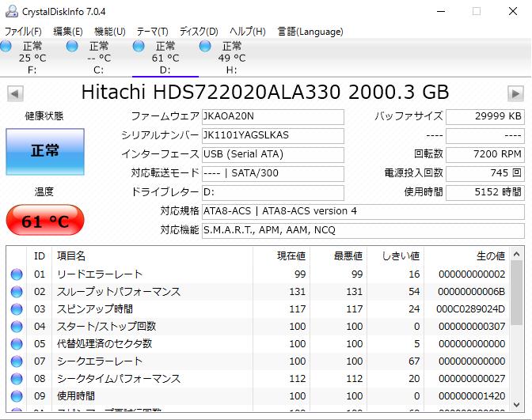Select row スタート/ストップ回数

point(258,327)
